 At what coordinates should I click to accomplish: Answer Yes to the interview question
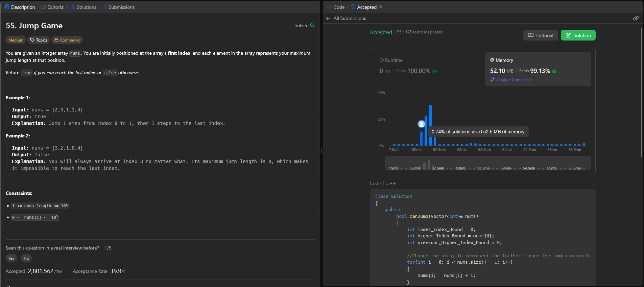pyautogui.click(x=11, y=258)
